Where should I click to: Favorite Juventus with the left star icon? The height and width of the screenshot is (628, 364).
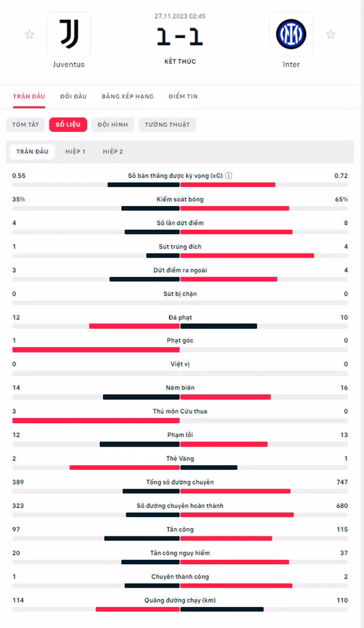(29, 35)
